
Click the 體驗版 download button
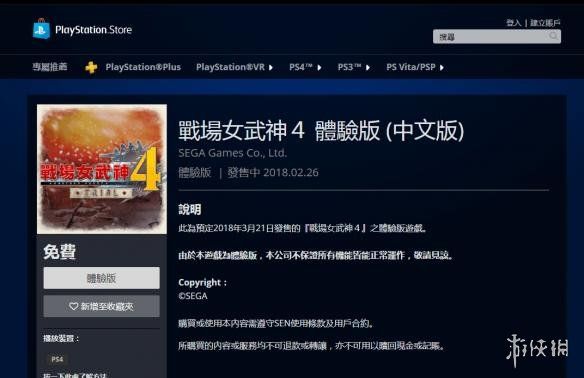[x=102, y=278]
